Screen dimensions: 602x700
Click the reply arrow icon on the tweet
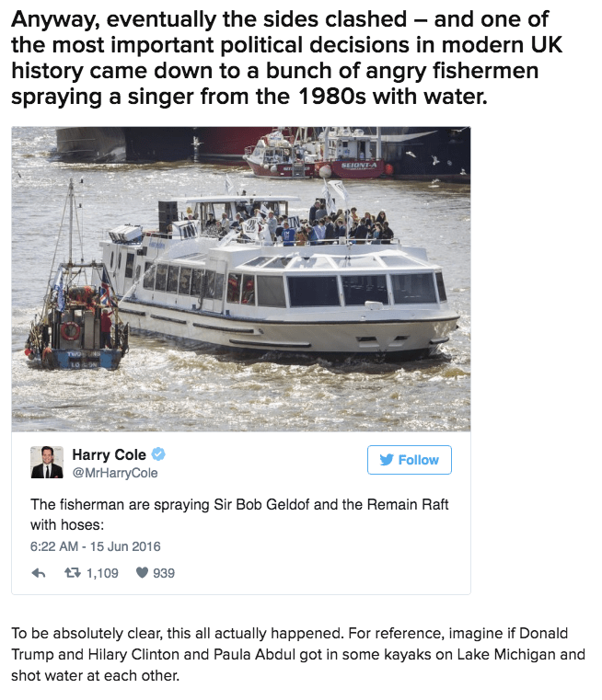39,573
